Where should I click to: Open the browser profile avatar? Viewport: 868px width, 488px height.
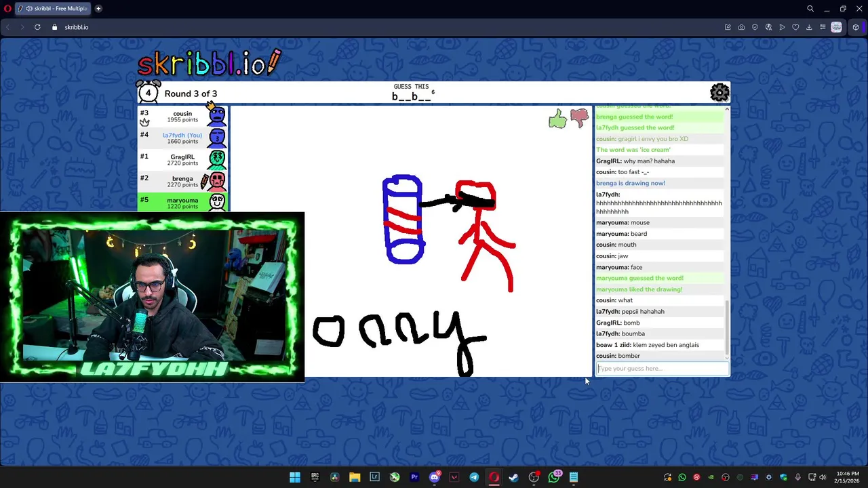(x=836, y=27)
